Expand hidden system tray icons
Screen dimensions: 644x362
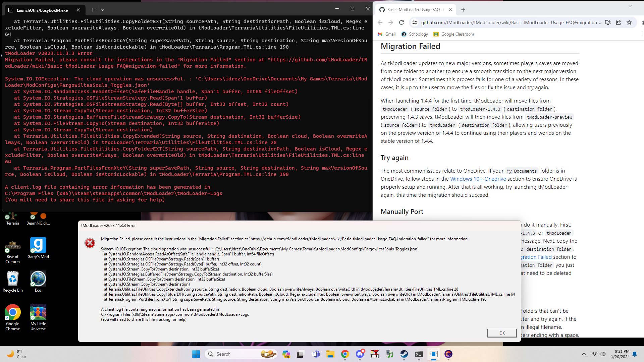(584, 354)
